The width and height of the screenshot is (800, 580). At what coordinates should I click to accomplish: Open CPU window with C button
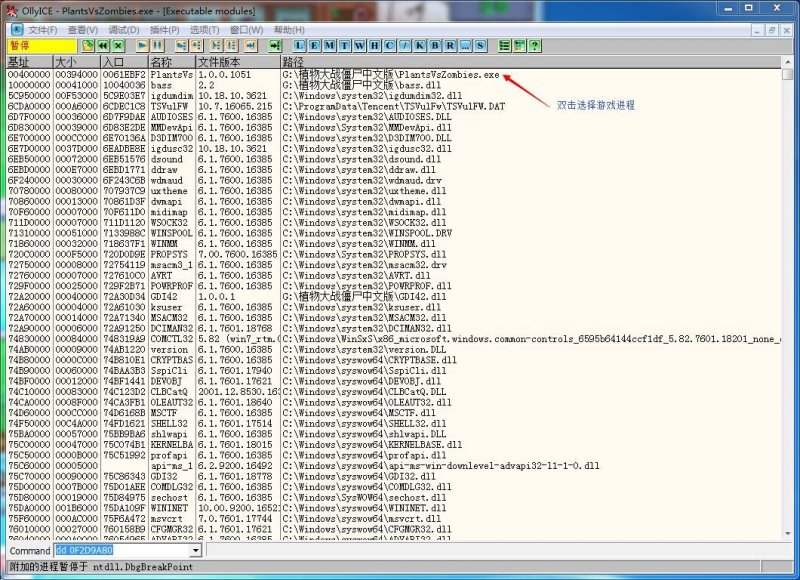point(390,46)
